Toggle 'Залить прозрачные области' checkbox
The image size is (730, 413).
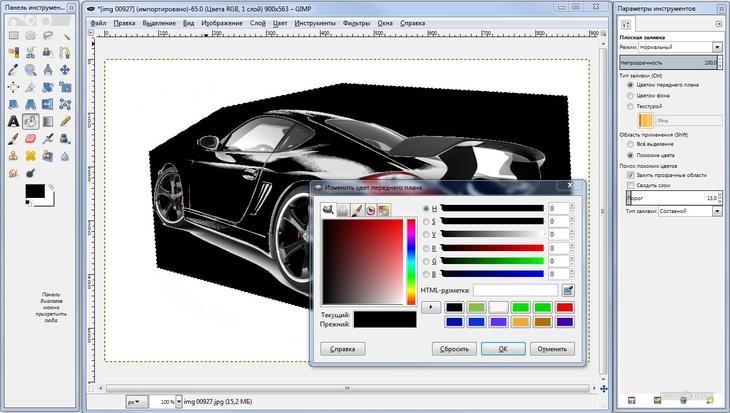click(x=630, y=175)
